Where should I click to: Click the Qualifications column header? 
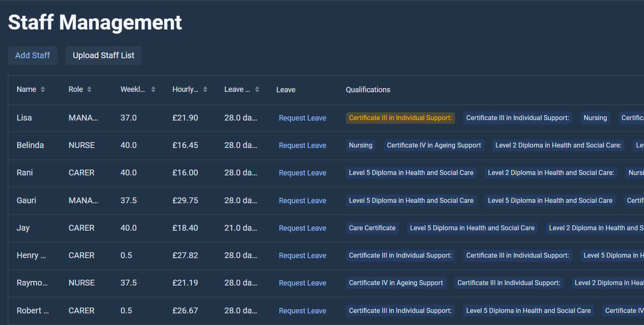[x=368, y=89]
